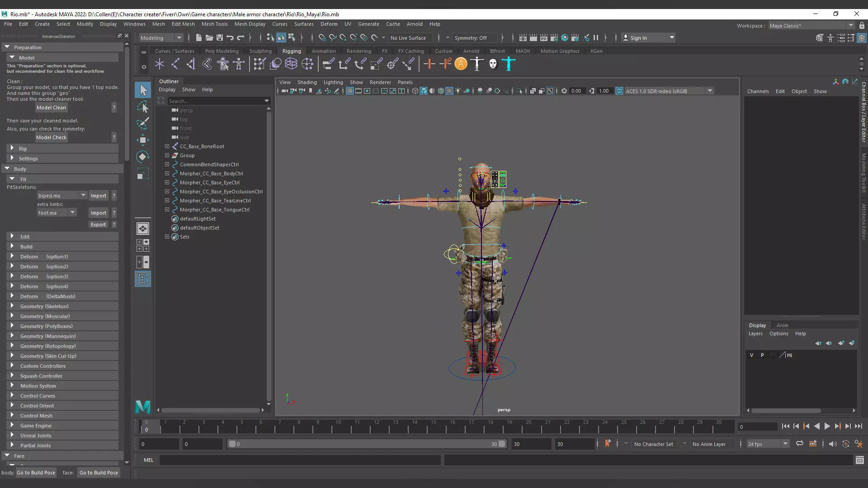Save the scene with toolbar icon

point(220,38)
